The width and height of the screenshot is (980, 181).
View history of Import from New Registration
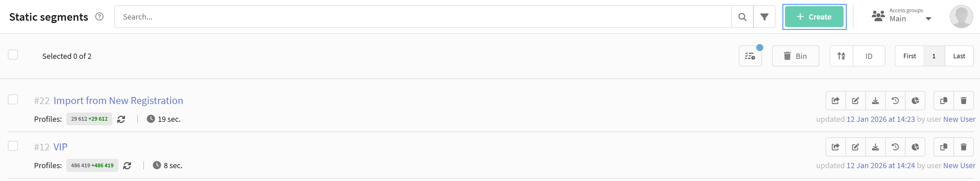click(895, 101)
